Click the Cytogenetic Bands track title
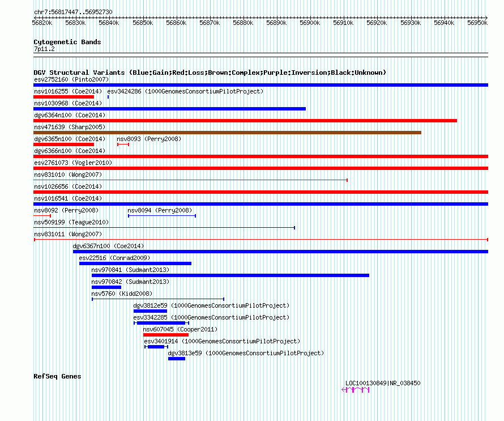504x421 pixels. [67, 42]
